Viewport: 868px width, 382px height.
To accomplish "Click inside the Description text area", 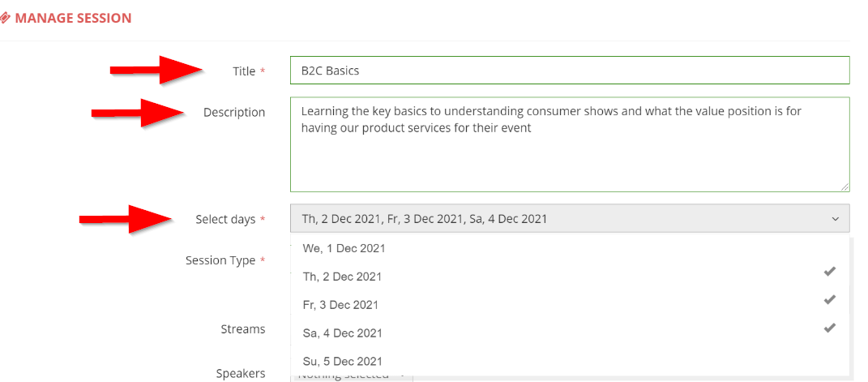I will coord(570,144).
